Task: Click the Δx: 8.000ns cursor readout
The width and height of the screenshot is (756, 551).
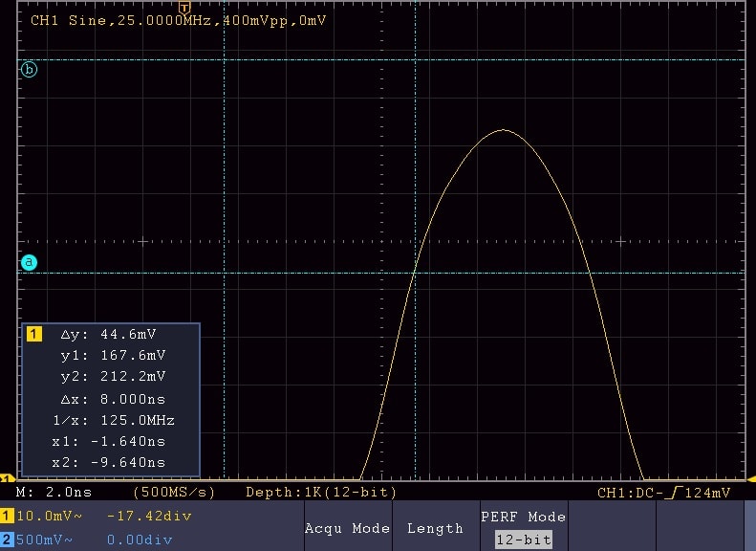Action: pyautogui.click(x=114, y=399)
